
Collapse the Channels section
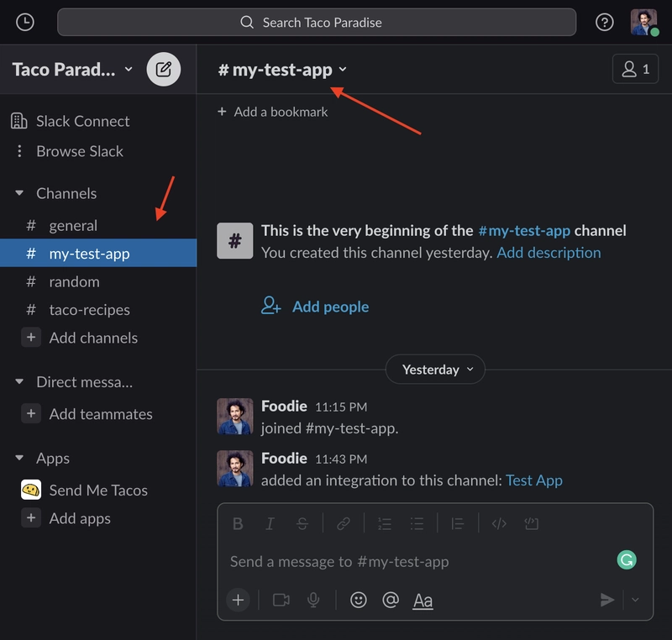(19, 193)
